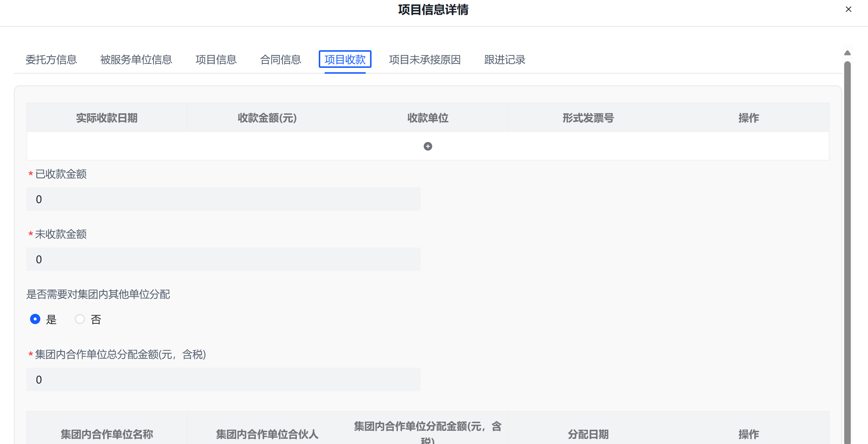Click the plus icon to add payment row
Screen dimensions: 868x444
pyautogui.click(x=428, y=146)
